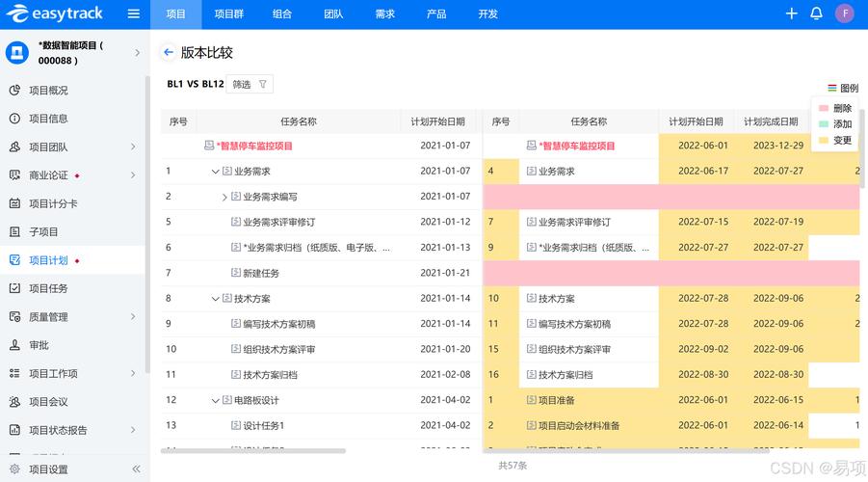
Task: Expand 项目状态报告 submenu chevron
Action: 133,430
